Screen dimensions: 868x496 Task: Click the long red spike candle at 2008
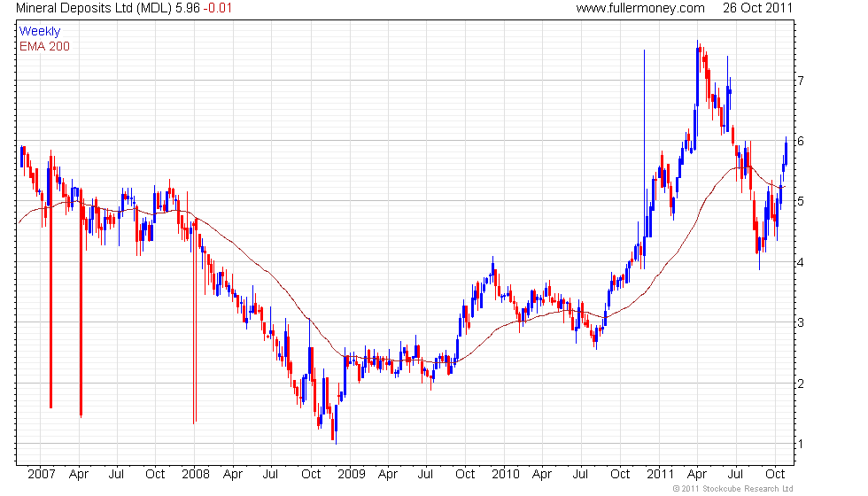[x=194, y=322]
